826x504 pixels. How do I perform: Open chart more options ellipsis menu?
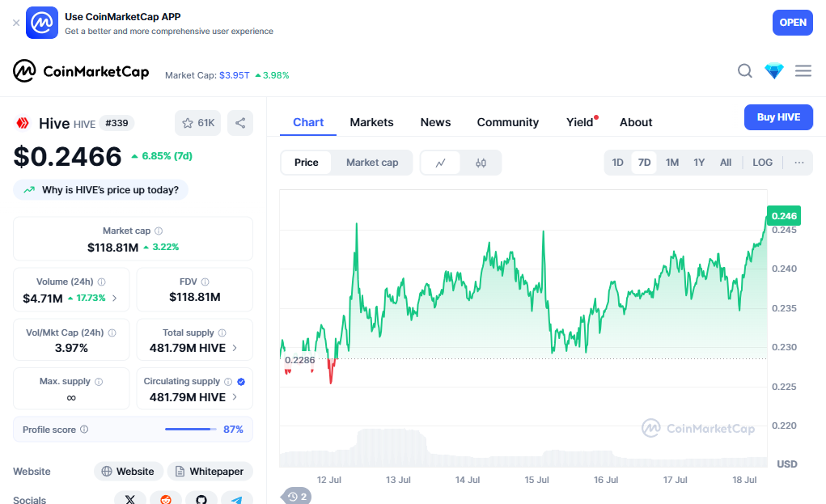tap(799, 163)
